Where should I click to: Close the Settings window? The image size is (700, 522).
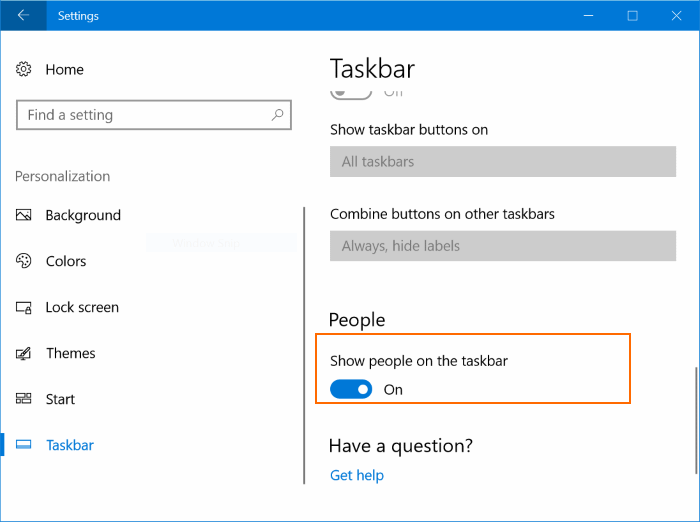[676, 16]
